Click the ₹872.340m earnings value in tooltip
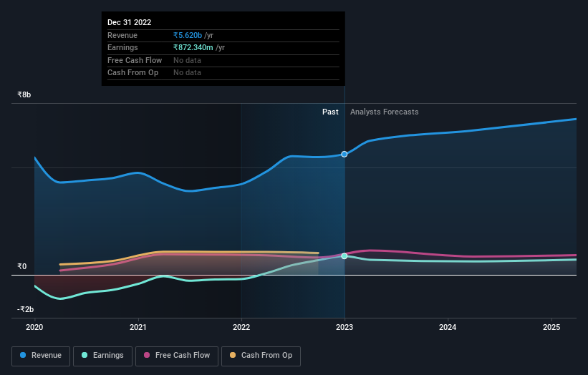 [x=193, y=47]
